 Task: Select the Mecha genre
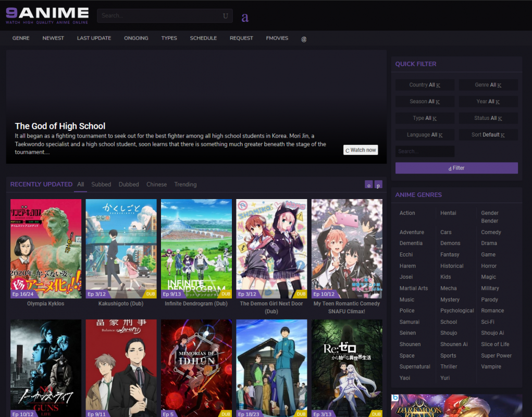click(448, 288)
